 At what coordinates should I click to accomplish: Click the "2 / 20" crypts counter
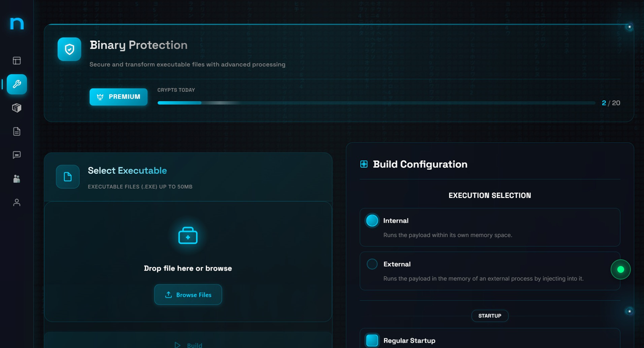[x=611, y=103]
